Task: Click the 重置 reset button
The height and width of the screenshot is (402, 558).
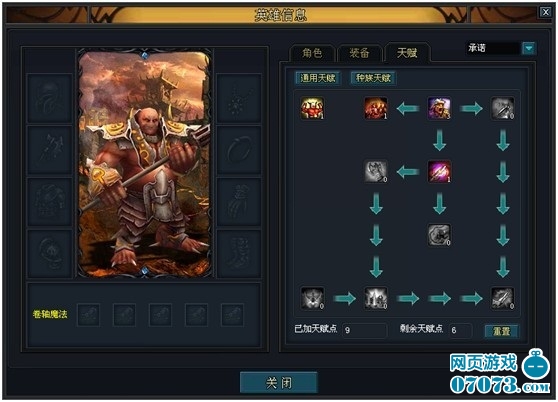Action: [502, 331]
